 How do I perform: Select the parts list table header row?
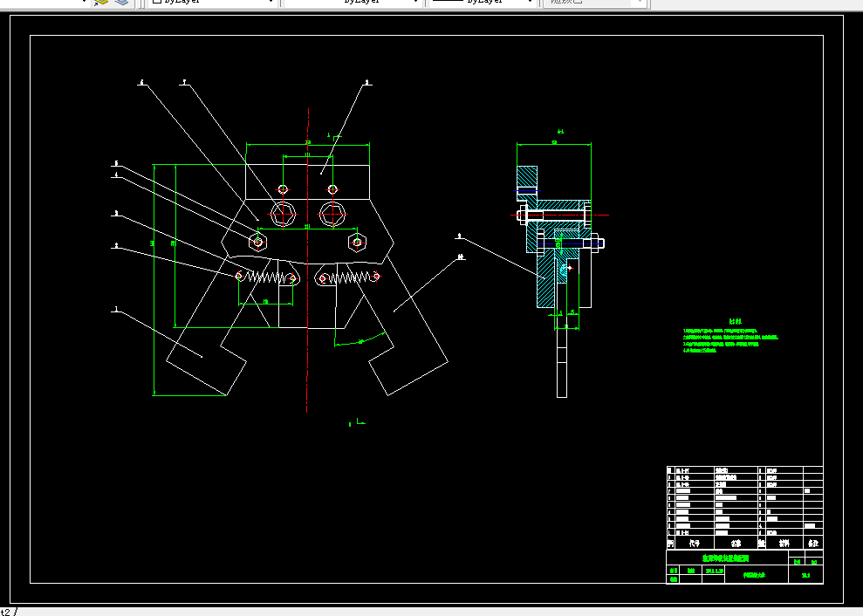(744, 544)
